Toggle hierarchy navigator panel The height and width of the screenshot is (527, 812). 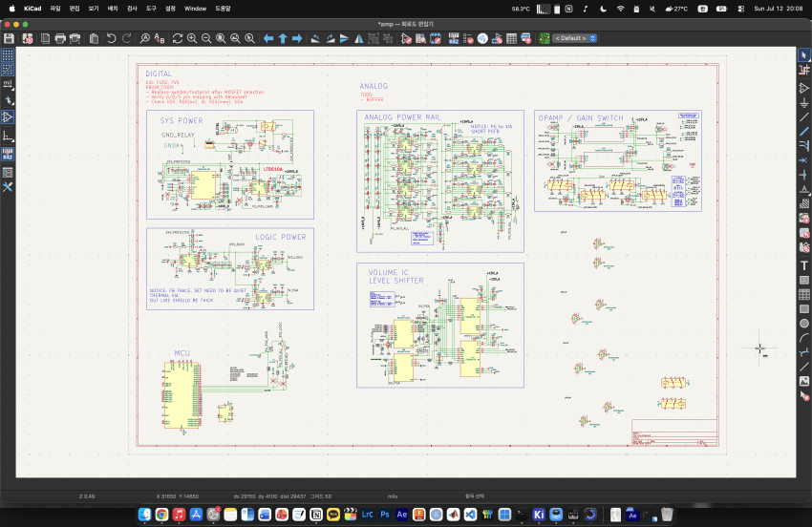[8, 172]
